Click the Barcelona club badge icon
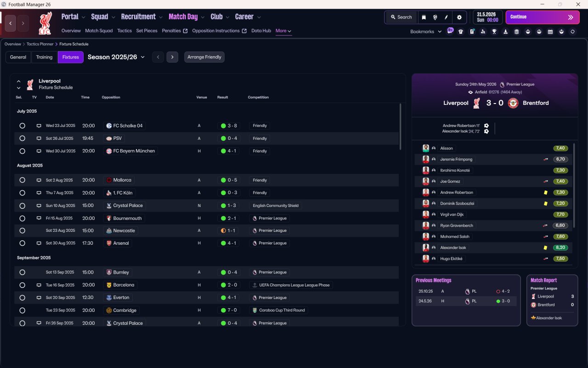The height and width of the screenshot is (368, 588). [x=109, y=285]
